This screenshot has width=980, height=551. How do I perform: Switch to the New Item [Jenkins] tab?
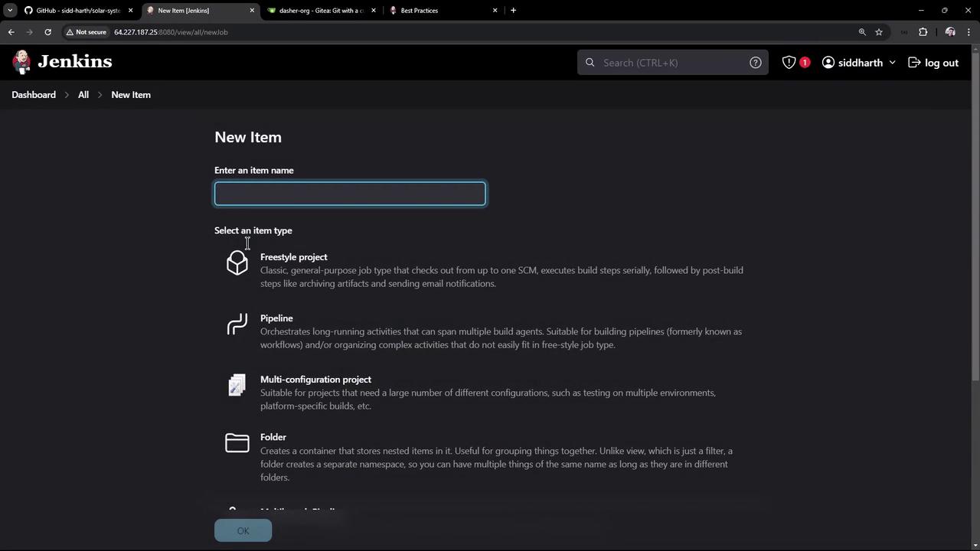pyautogui.click(x=201, y=11)
